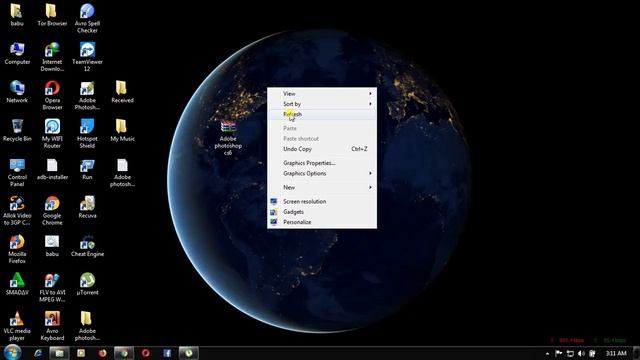Open the network tray icon
The height and width of the screenshot is (360, 640).
click(570, 353)
